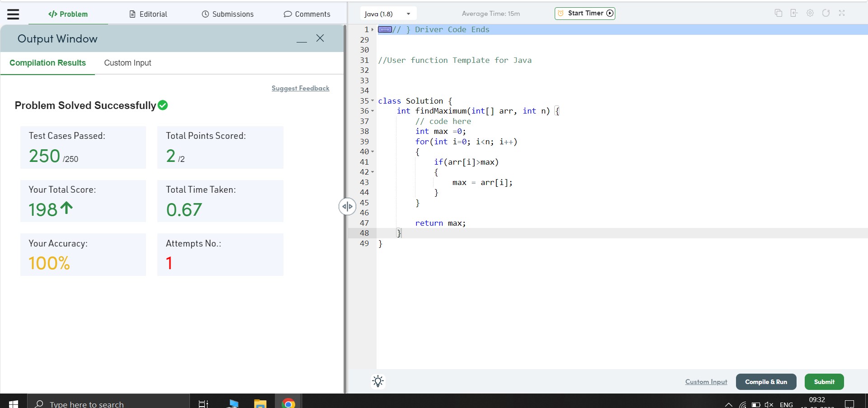Reset code with the refresh icon
This screenshot has height=408, width=868.
point(826,13)
